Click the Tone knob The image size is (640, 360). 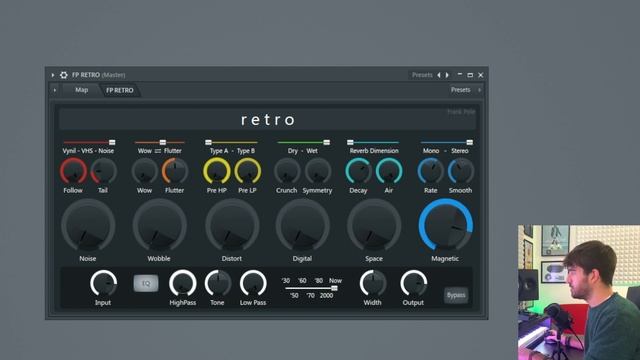[218, 283]
